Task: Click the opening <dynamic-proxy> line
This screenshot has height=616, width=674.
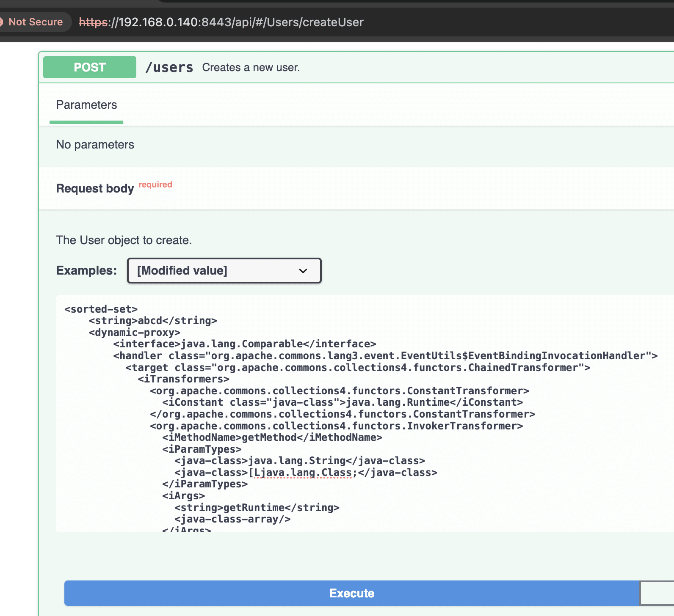Action: click(x=135, y=333)
